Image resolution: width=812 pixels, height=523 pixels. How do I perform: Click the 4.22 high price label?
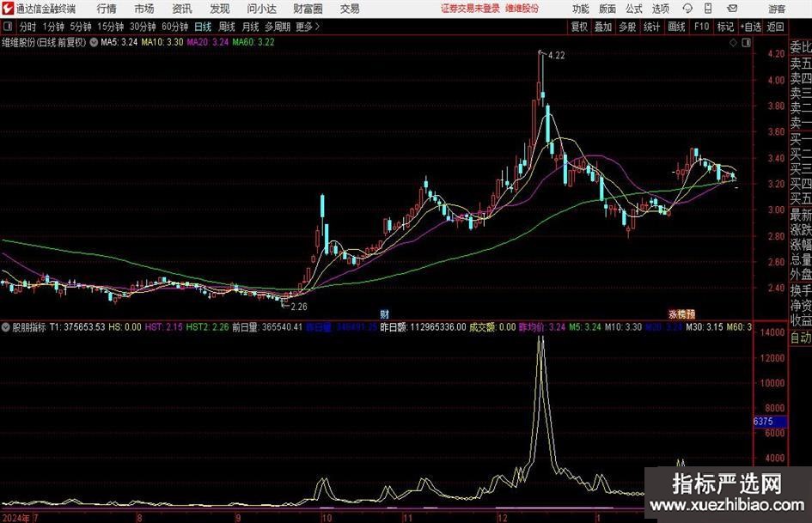pyautogui.click(x=556, y=56)
